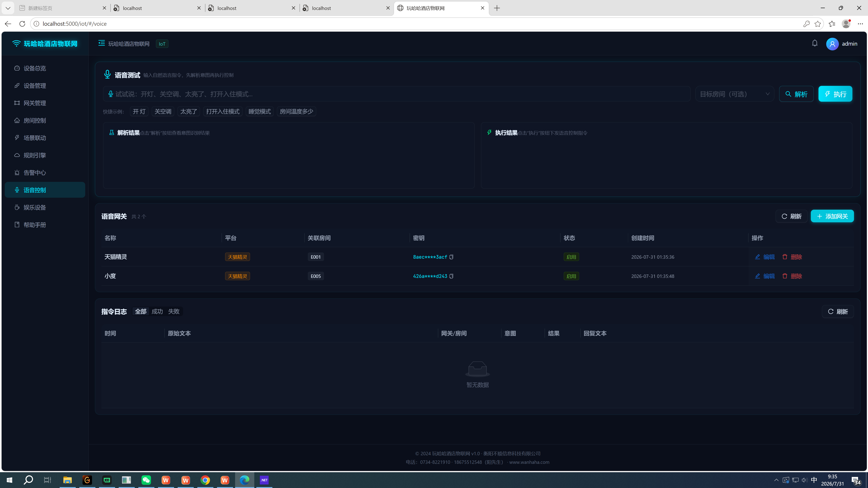Open 设备总览 in the sidebar
The image size is (868, 488).
coord(45,68)
